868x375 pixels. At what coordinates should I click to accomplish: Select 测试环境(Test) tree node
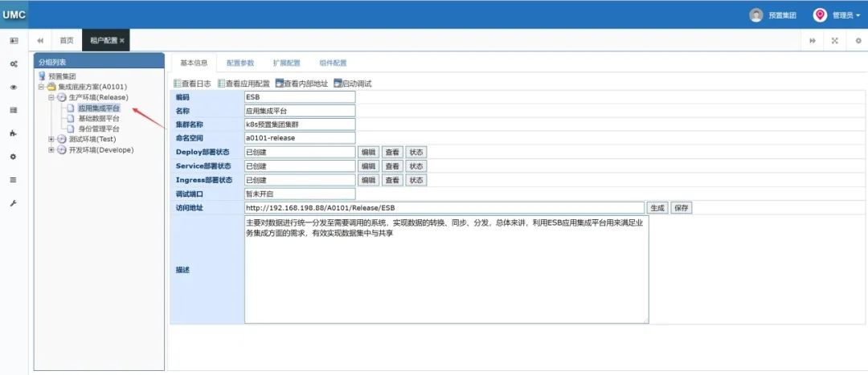coord(92,139)
